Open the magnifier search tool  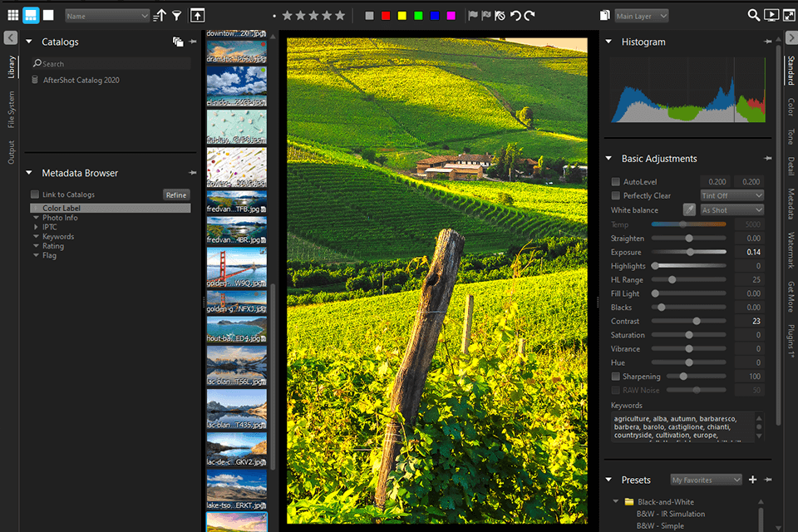pyautogui.click(x=753, y=15)
